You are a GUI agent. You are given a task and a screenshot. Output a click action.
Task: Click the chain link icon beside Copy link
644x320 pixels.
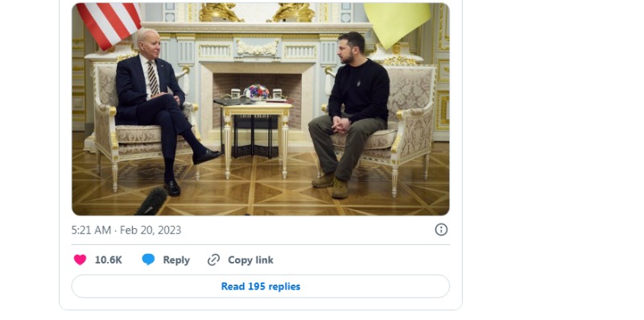point(213,260)
